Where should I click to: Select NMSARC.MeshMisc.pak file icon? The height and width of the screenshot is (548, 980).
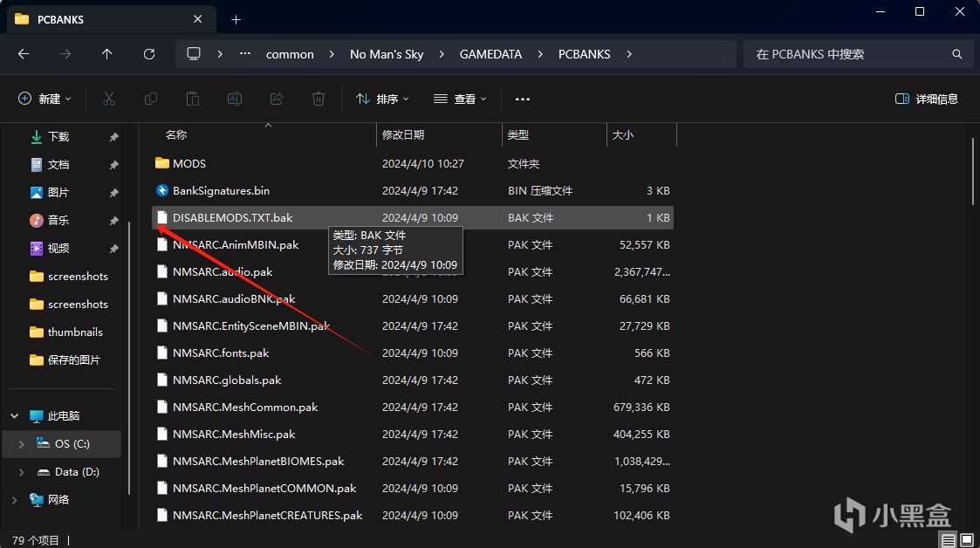tap(161, 435)
